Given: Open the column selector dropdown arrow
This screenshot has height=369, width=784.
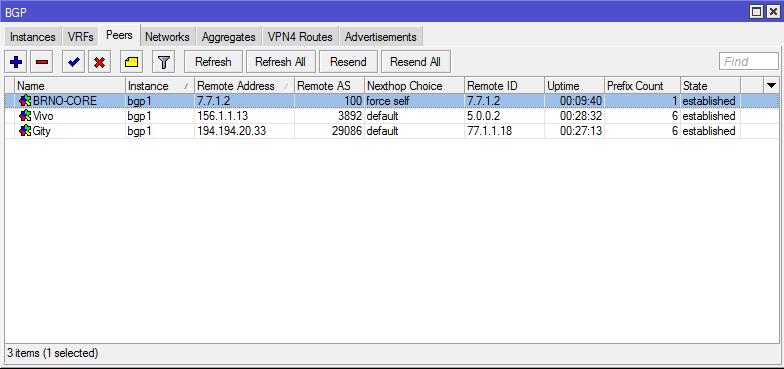Looking at the screenshot, I should [x=772, y=86].
